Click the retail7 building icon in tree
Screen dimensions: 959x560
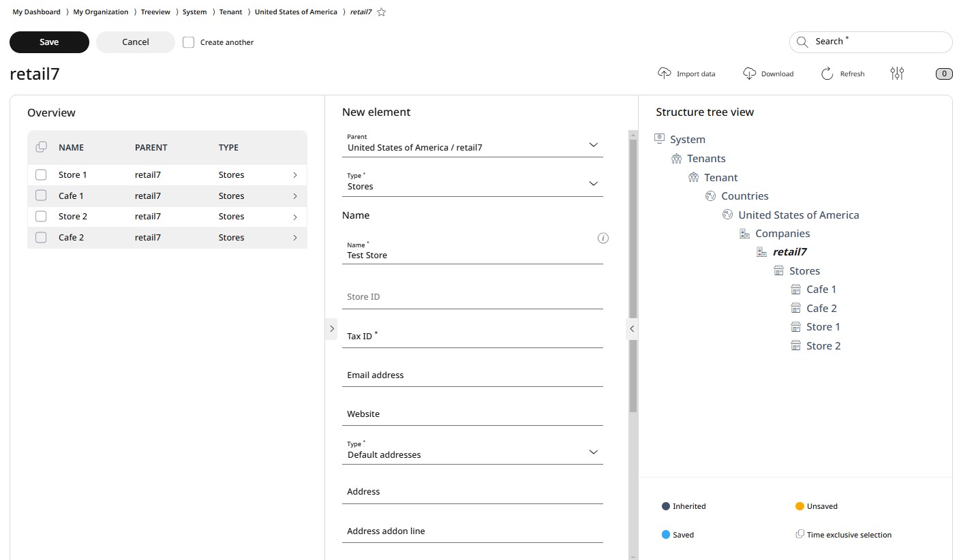pyautogui.click(x=761, y=252)
